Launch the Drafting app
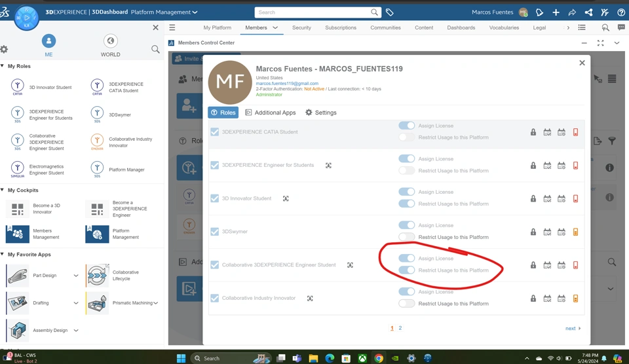 (x=18, y=302)
